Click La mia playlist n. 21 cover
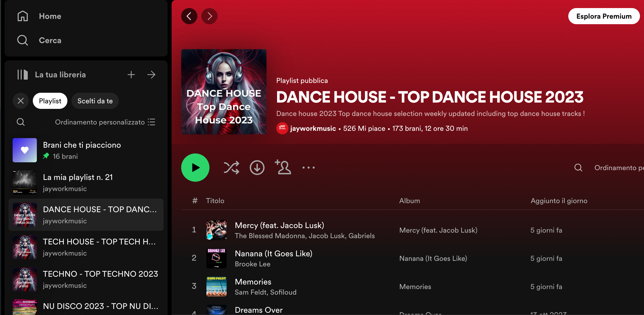This screenshot has height=315, width=644. [25, 182]
